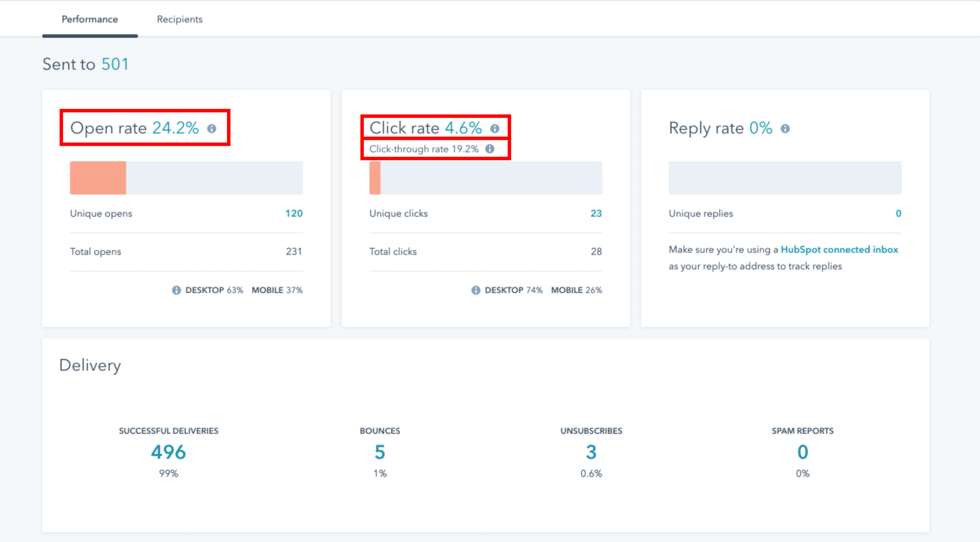
Task: Click the Open rate 24.2% heading
Action: [134, 128]
